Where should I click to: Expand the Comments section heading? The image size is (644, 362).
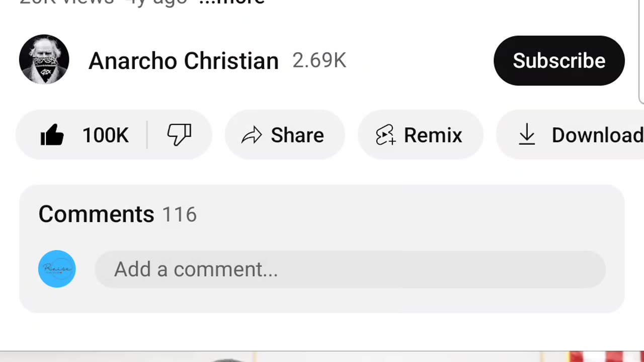[96, 214]
